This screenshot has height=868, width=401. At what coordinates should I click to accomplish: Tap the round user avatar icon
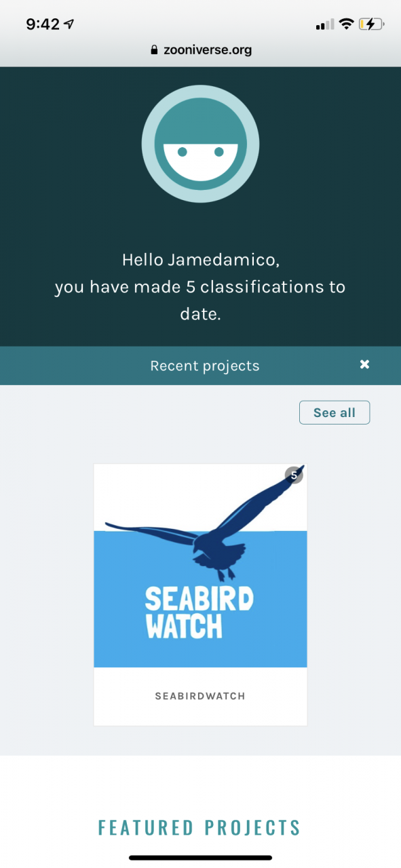(200, 144)
